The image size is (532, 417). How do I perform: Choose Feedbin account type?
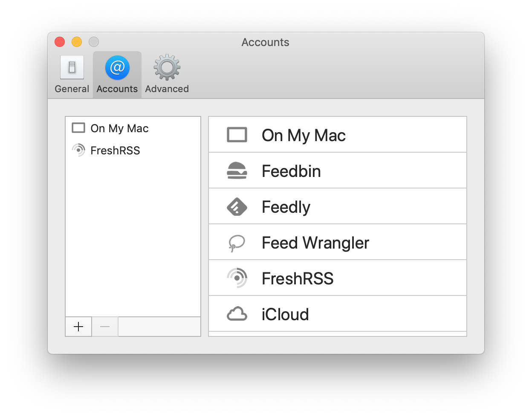coord(338,171)
